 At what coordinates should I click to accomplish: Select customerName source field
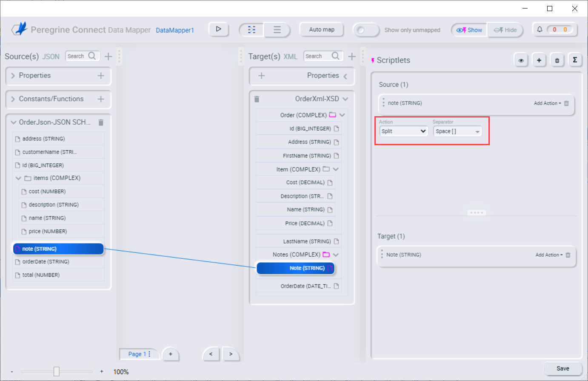[x=58, y=152]
